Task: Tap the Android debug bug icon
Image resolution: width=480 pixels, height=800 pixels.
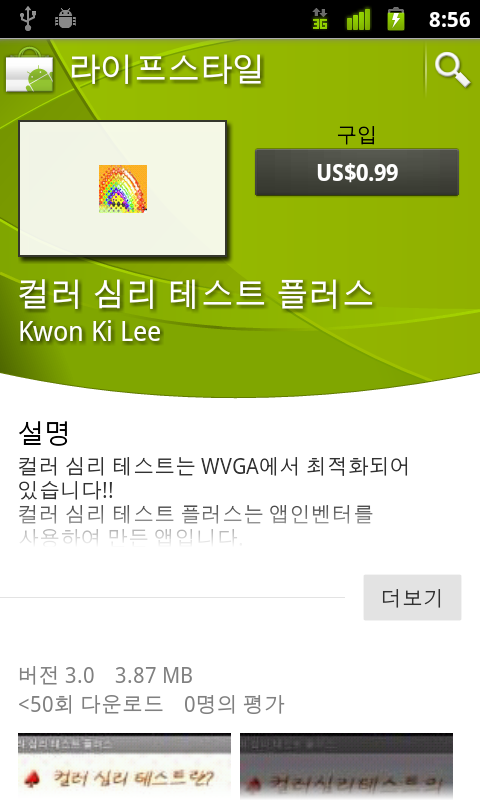Action: 65,19
